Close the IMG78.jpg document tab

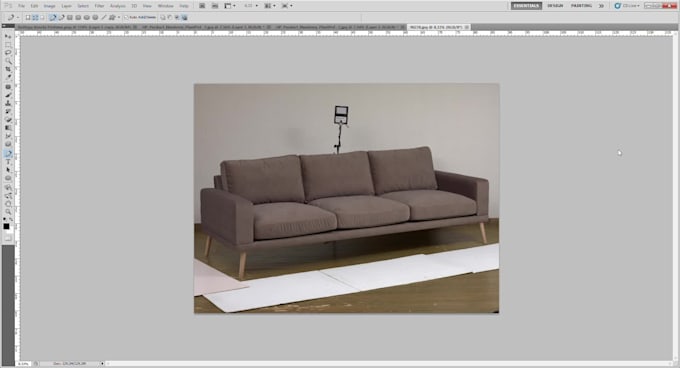467,27
